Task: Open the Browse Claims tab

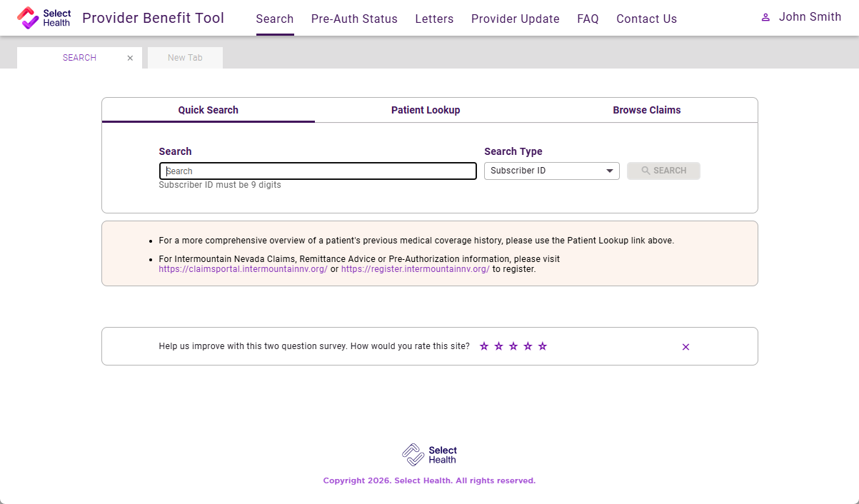Action: (x=646, y=110)
